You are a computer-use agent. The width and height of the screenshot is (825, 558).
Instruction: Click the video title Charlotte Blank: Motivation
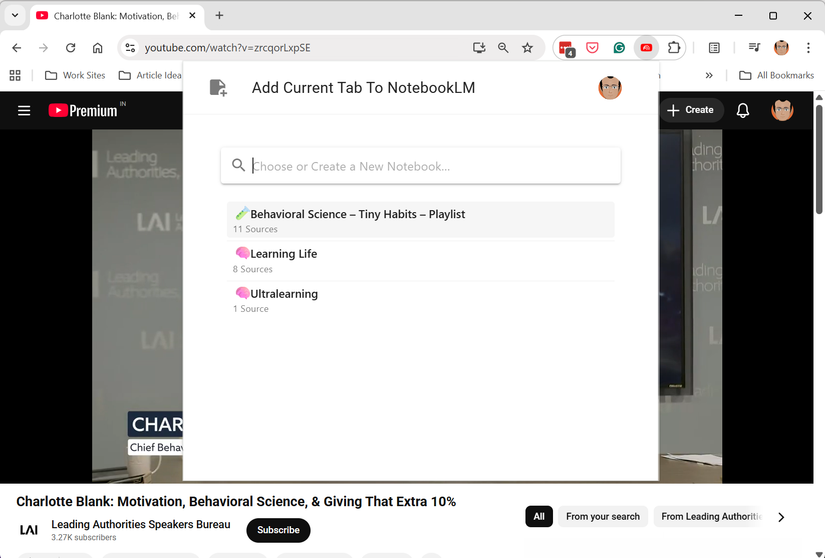pyautogui.click(x=236, y=501)
